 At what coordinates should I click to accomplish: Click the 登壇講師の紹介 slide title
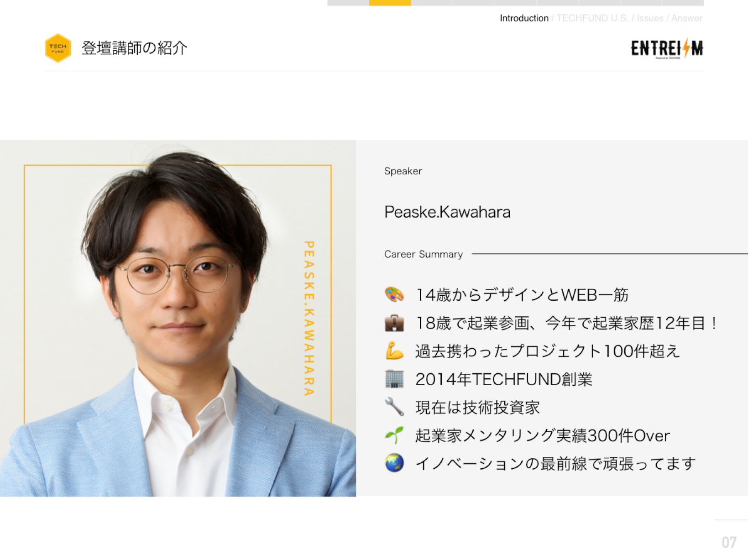tap(135, 48)
